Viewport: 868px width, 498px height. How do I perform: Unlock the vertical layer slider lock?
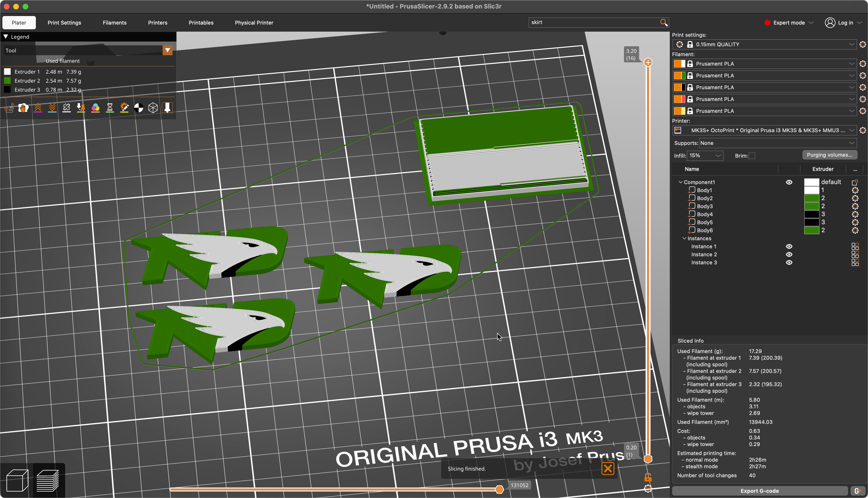tap(648, 477)
